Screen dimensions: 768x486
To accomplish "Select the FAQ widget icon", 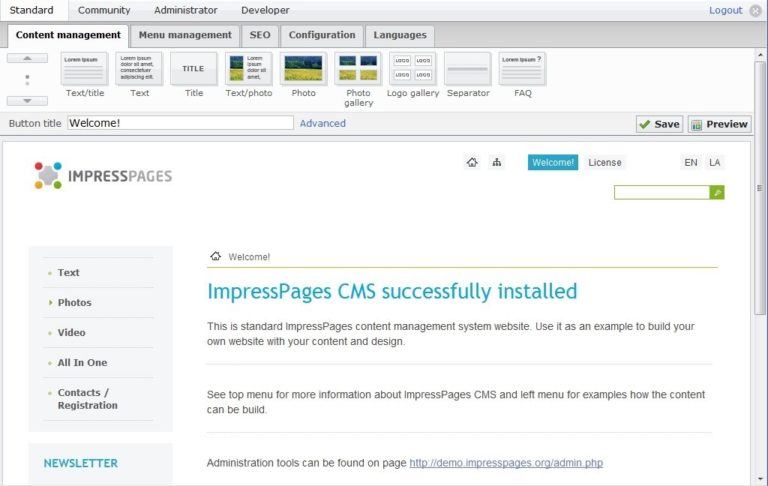I will point(522,69).
